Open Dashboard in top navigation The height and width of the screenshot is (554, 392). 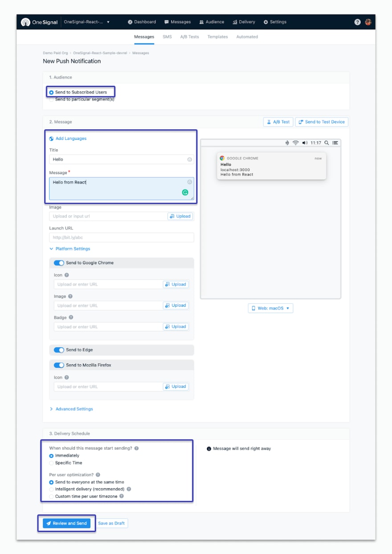click(142, 22)
